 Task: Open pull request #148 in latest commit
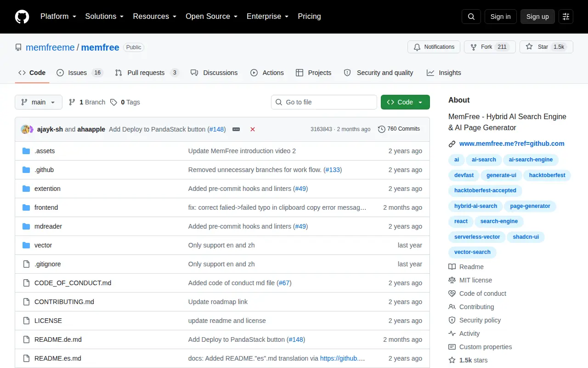click(217, 129)
